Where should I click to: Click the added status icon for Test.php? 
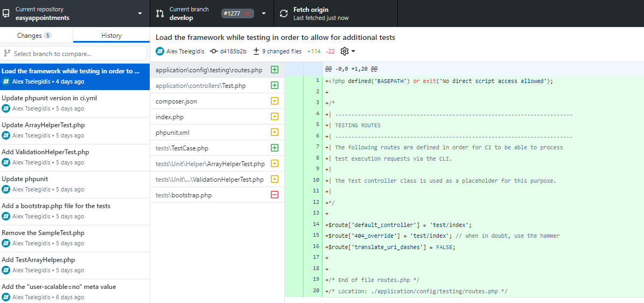(x=275, y=85)
